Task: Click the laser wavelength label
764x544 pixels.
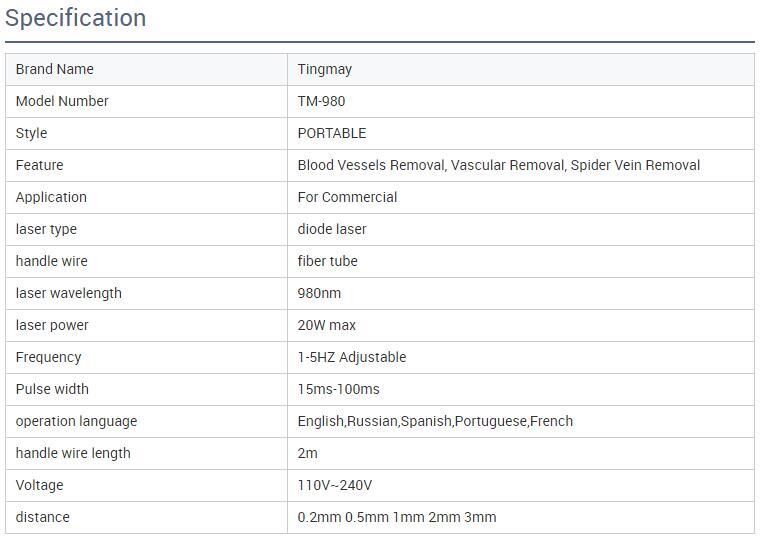Action: [x=69, y=293]
